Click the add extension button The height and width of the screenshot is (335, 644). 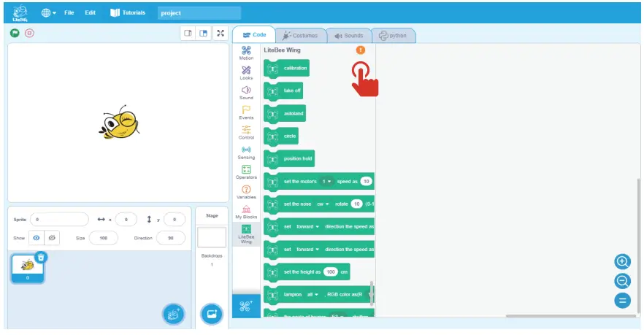coord(246,307)
